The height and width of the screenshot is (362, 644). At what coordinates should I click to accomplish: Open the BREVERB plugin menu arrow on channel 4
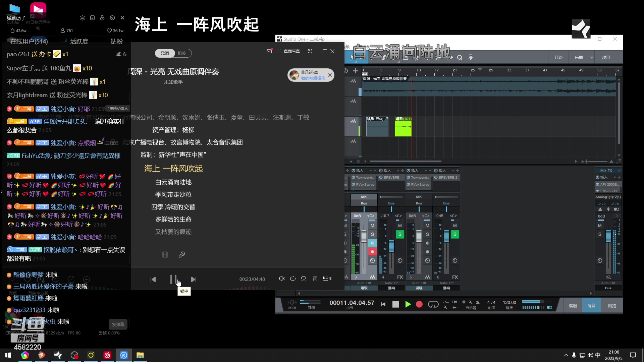coord(402,177)
